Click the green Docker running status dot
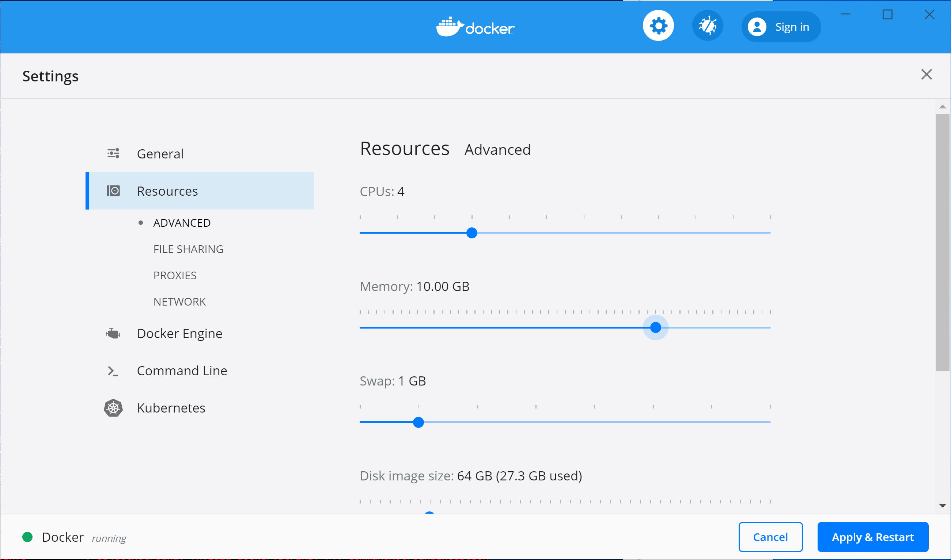Screen dimensions: 951x560 coord(27,537)
